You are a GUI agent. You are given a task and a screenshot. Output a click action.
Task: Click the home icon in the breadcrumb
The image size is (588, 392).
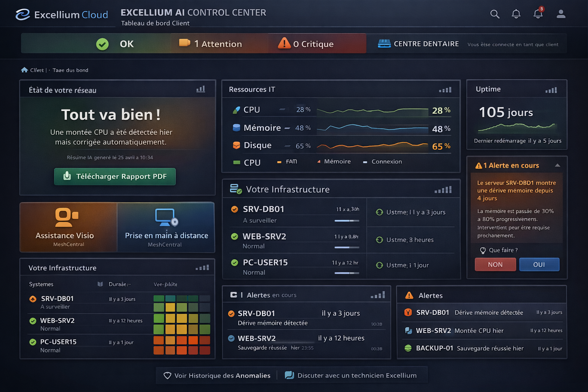[24, 70]
